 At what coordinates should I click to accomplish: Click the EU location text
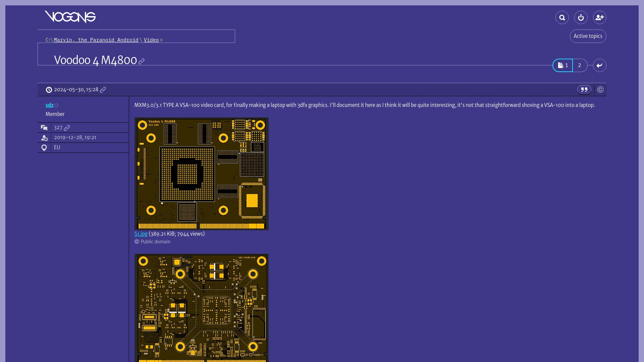click(x=57, y=147)
